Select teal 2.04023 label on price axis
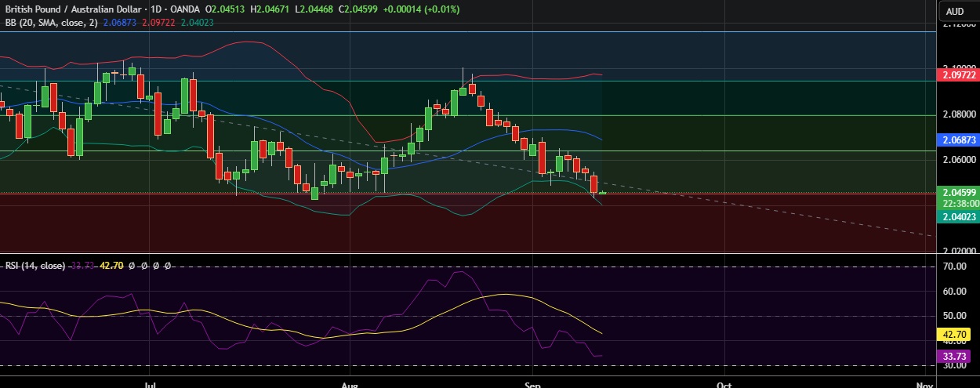 tap(959, 218)
